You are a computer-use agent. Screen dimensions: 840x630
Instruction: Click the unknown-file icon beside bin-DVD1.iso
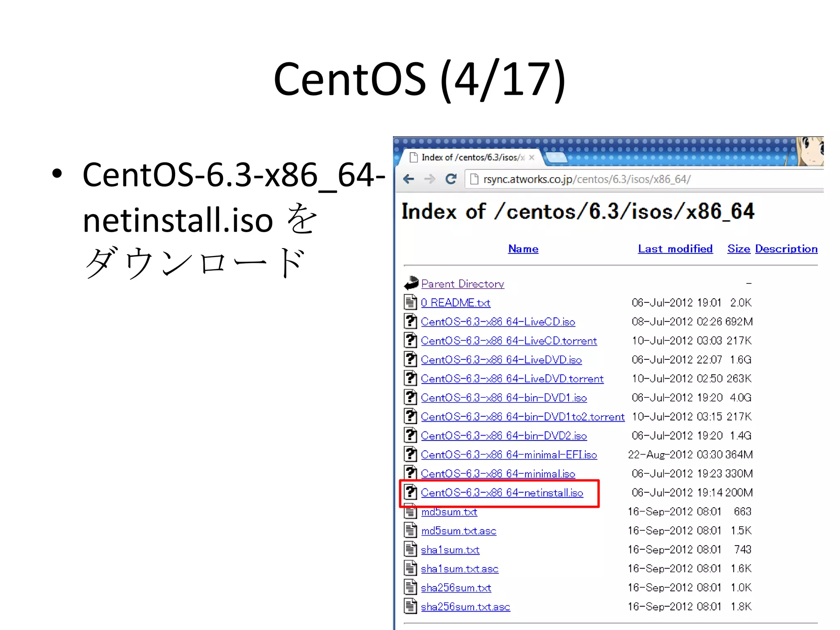(410, 397)
